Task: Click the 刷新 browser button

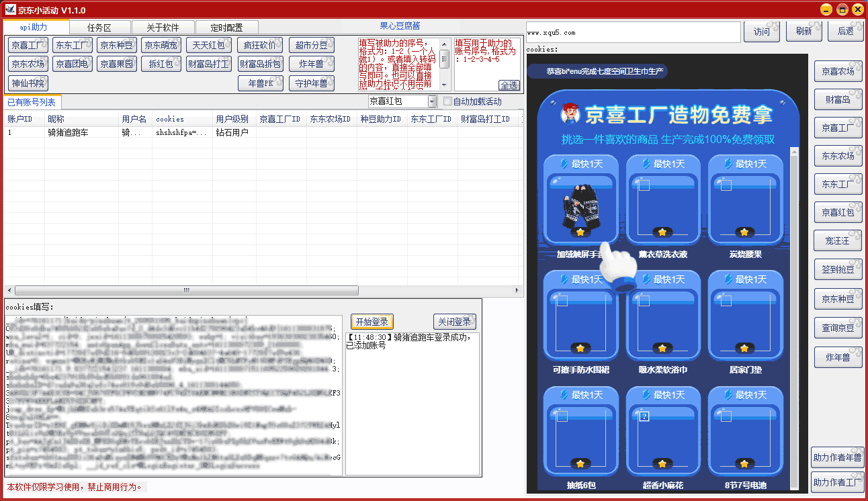Action: click(804, 32)
